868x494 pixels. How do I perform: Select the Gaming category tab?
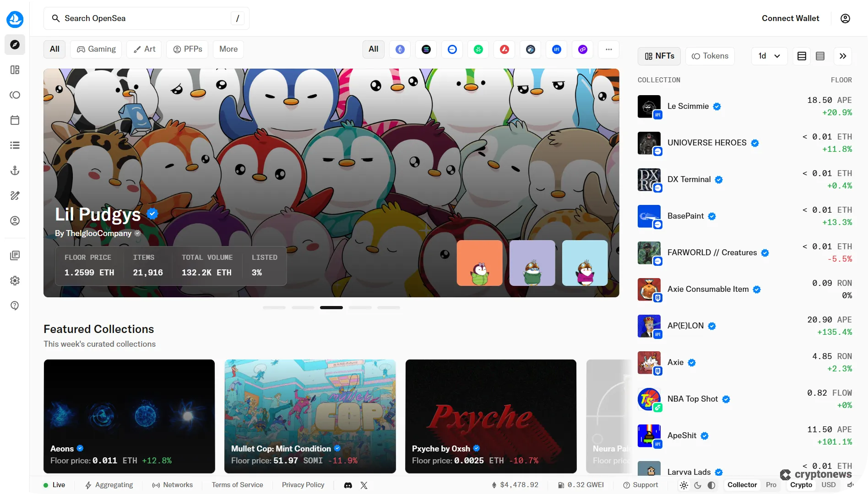click(x=96, y=49)
